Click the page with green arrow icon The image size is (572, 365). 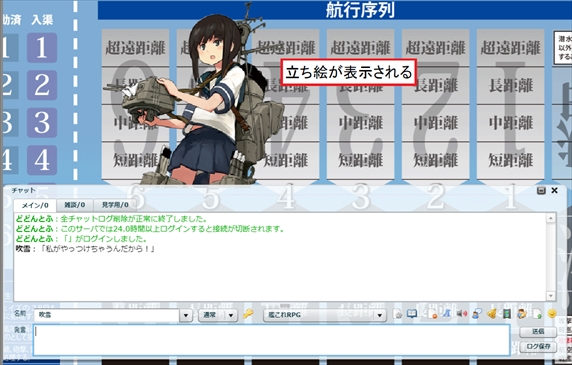click(538, 314)
